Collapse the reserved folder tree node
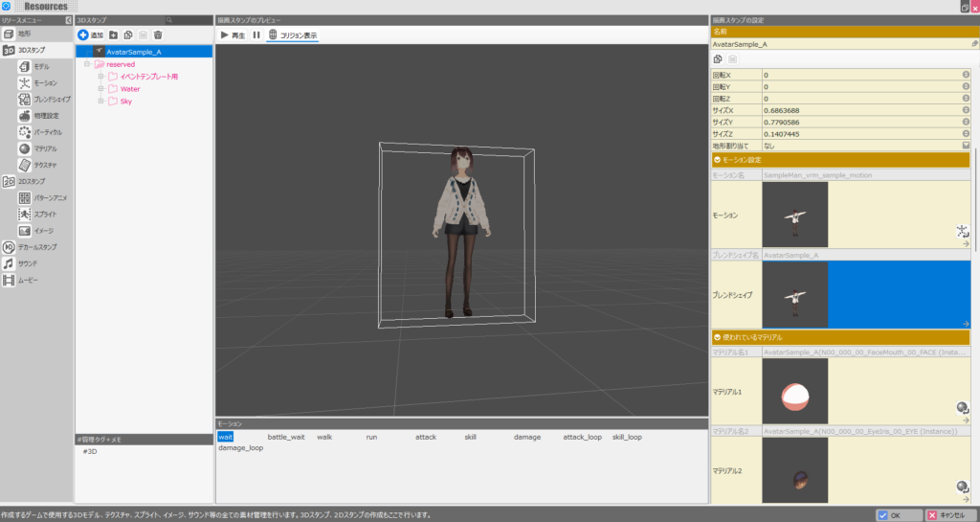 [87, 64]
